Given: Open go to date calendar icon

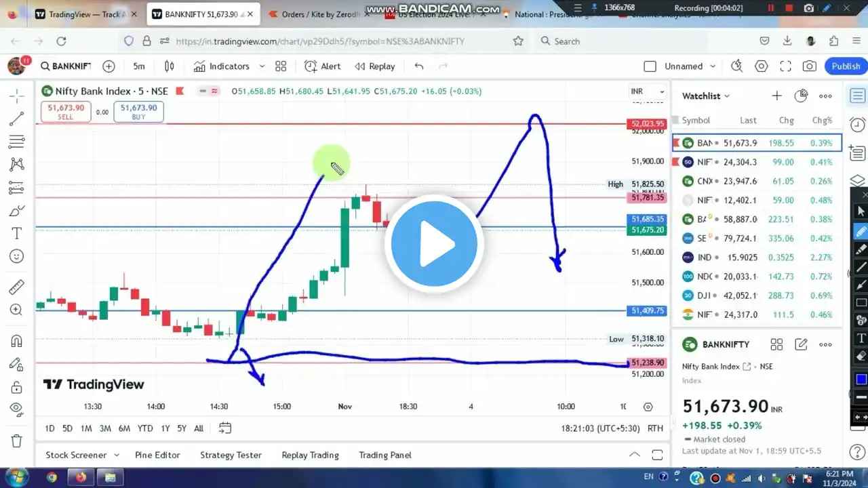Looking at the screenshot, I should click(225, 428).
